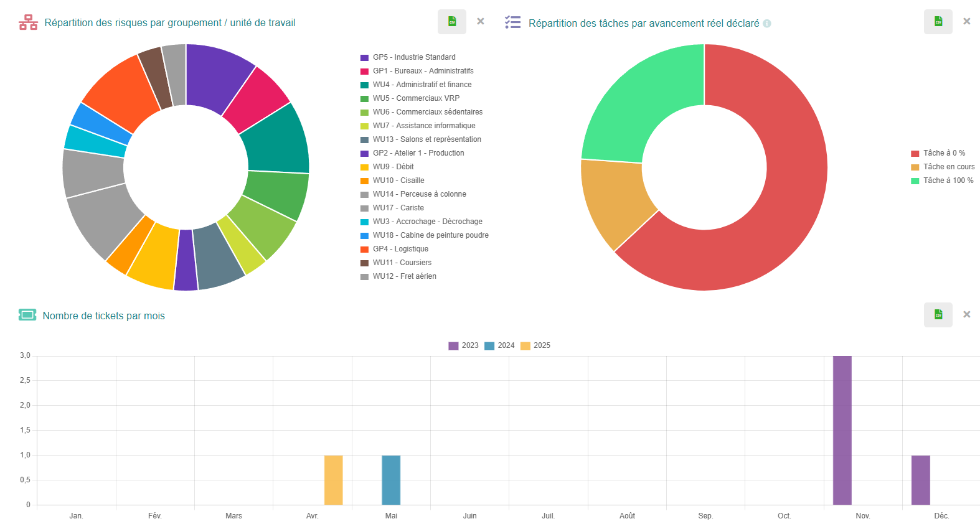Image resolution: width=980 pixels, height=529 pixels.
Task: Export task progress chart as CSV
Action: pos(938,22)
